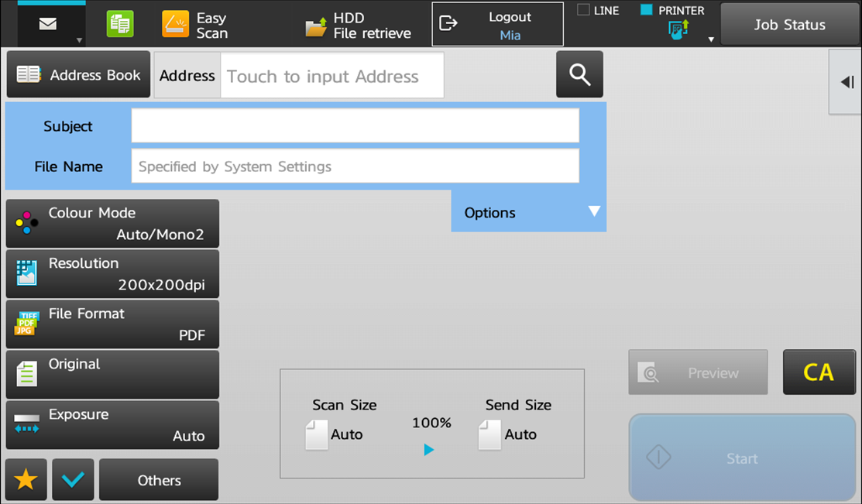Toggle the LINE status checkbox
The image size is (862, 504).
tap(583, 10)
